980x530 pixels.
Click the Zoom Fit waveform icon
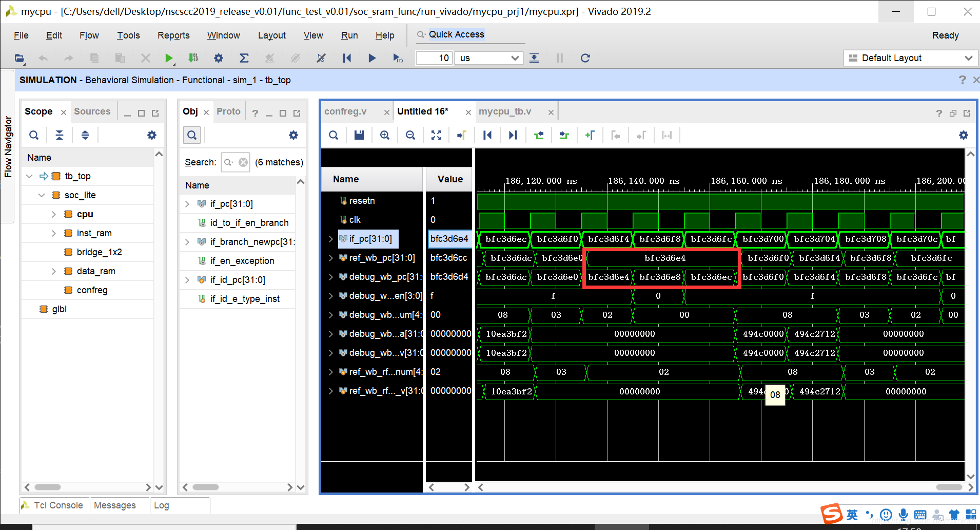tap(436, 135)
